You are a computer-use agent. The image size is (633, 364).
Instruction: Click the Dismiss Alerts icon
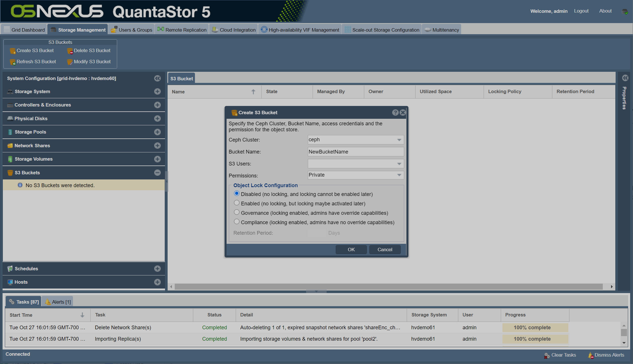(591, 355)
